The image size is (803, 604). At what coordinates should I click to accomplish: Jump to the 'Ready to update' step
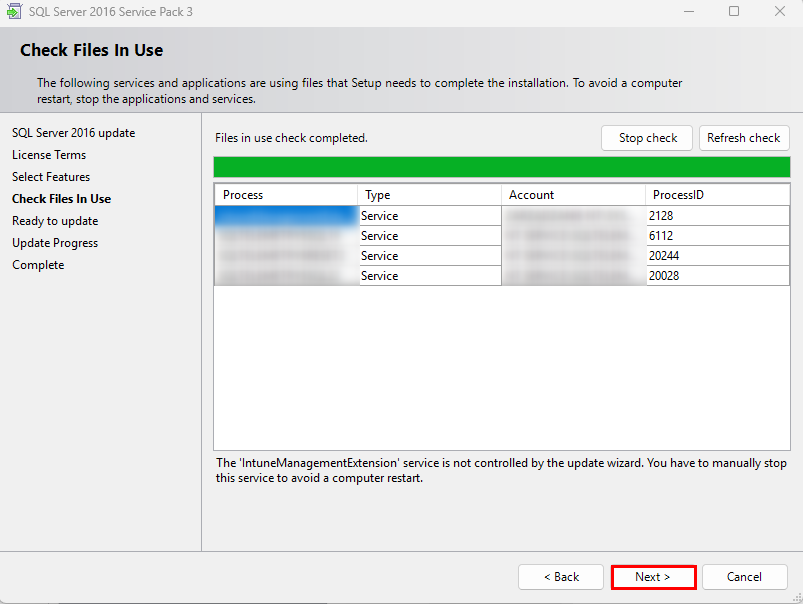[x=55, y=221]
